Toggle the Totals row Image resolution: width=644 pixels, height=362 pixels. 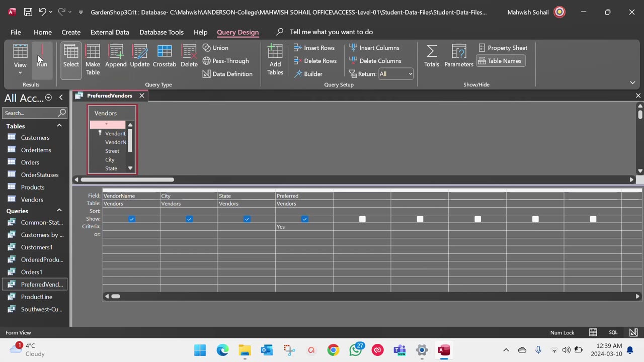pos(432,56)
